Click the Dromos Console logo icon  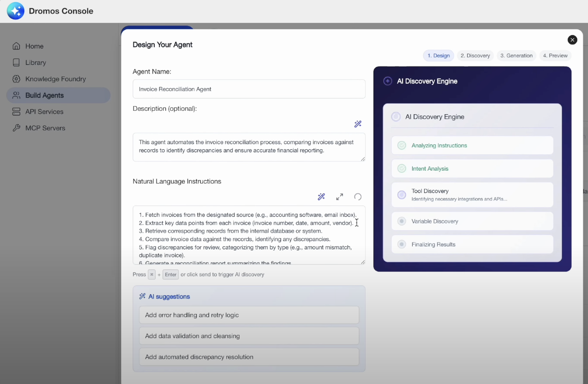15,11
